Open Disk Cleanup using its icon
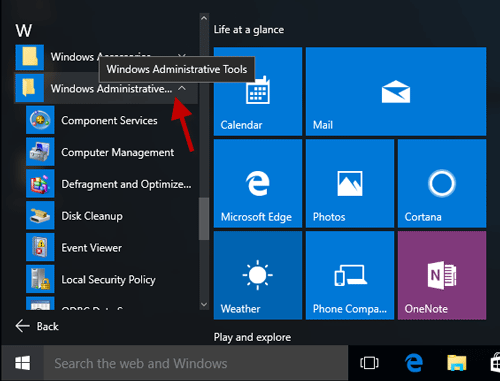This screenshot has width=500, height=381. pyautogui.click(x=40, y=215)
